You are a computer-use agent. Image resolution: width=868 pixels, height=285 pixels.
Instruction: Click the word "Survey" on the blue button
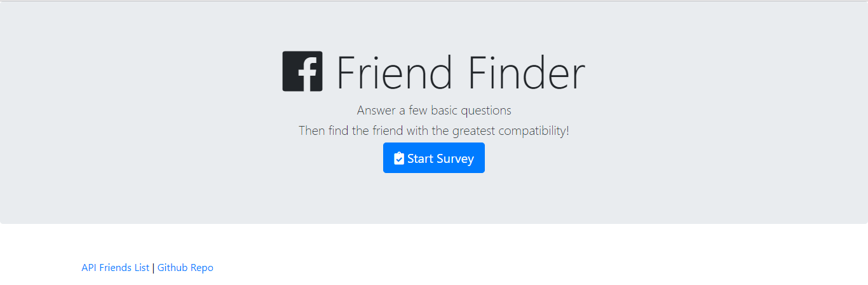[454, 158]
